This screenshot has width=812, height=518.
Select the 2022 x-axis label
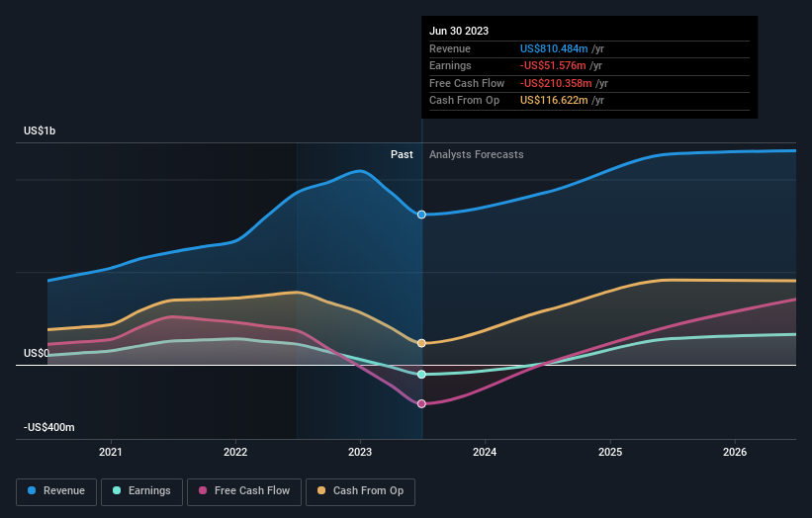[x=235, y=452]
